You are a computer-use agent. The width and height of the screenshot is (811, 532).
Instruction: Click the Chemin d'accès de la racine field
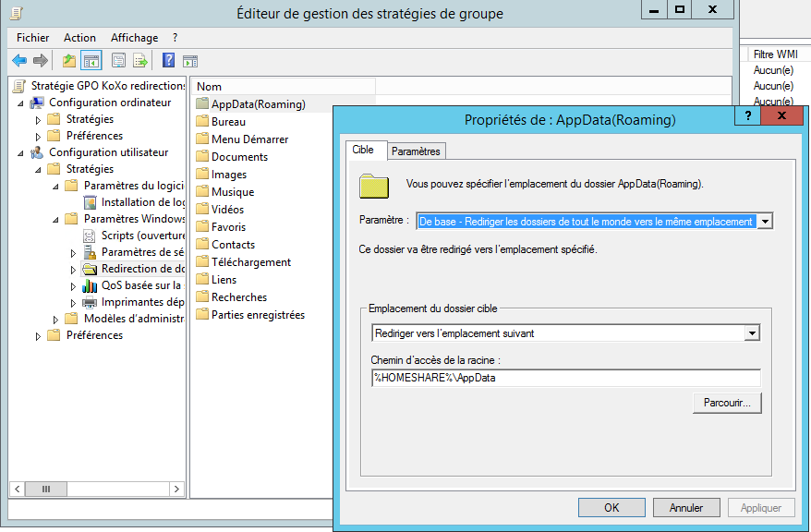point(565,378)
